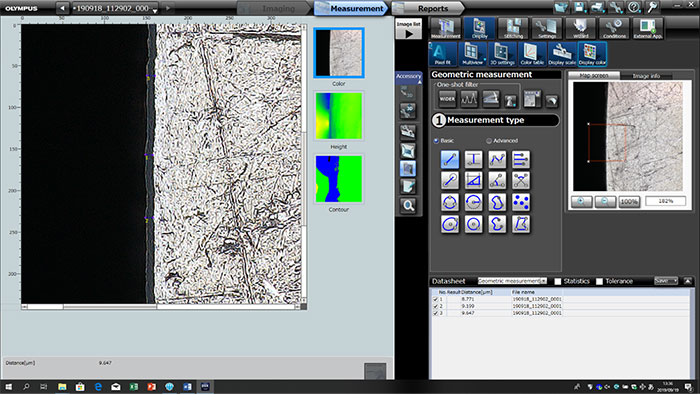The width and height of the screenshot is (700, 394).
Task: Open the Display toolbar section
Action: tap(479, 29)
